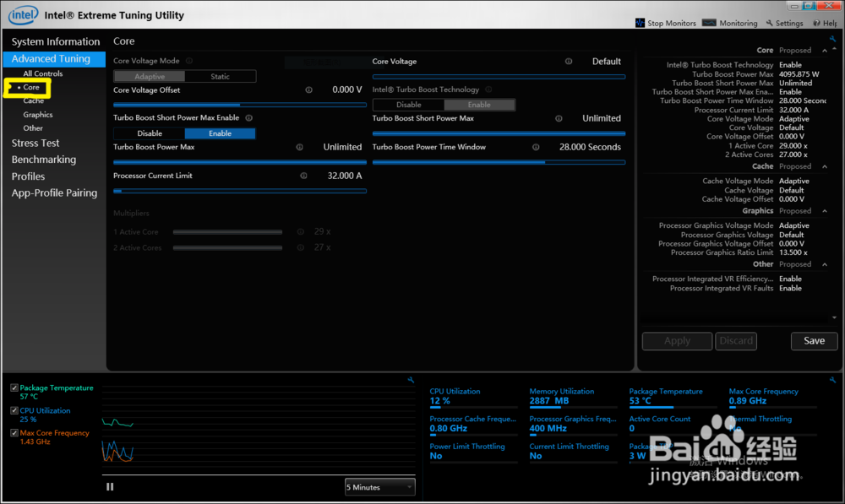Screen dimensions: 845x504
Task: Click the Discard button
Action: point(736,341)
